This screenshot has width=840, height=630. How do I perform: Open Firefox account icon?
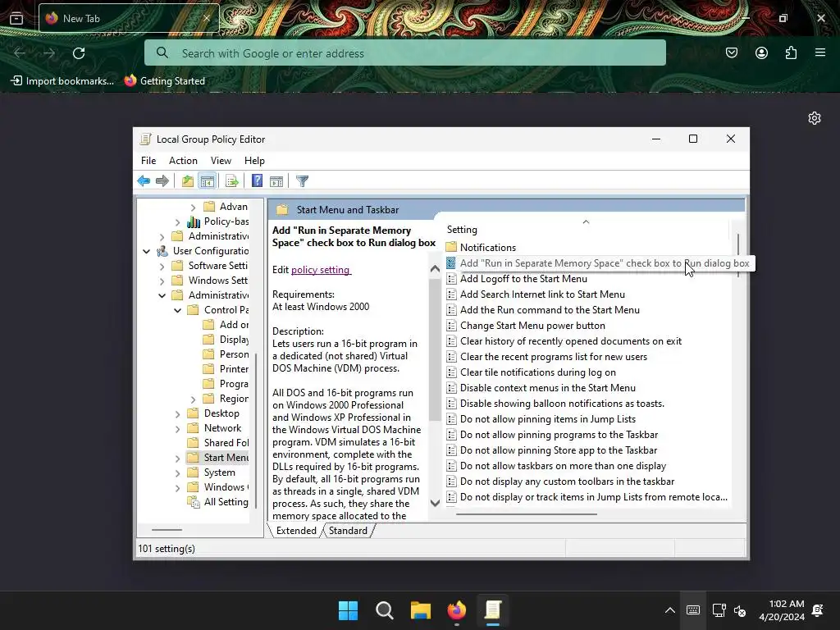click(x=761, y=52)
